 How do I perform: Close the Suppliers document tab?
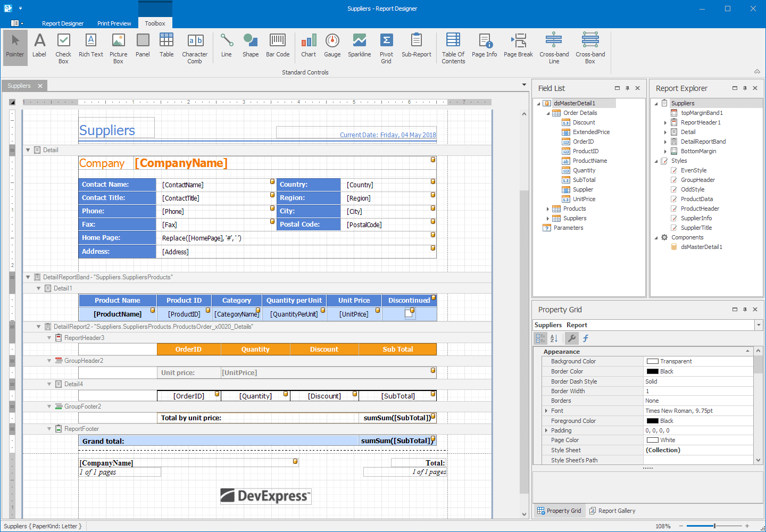click(40, 85)
